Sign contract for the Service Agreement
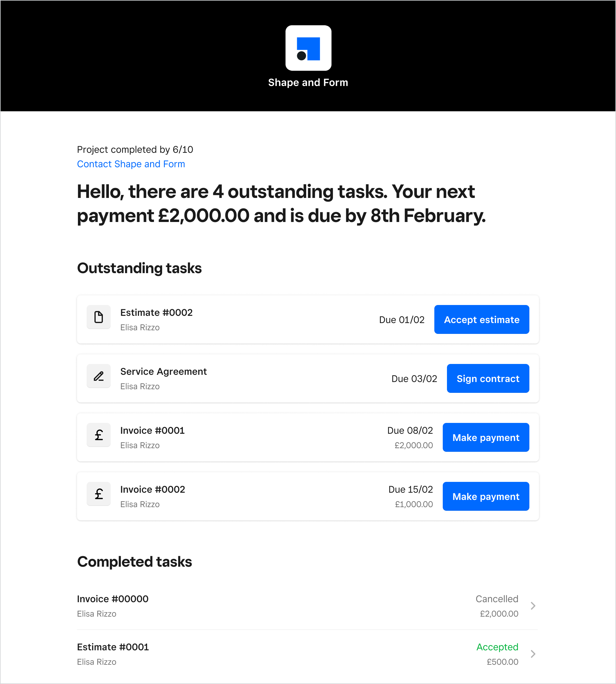This screenshot has width=616, height=684. pos(488,378)
